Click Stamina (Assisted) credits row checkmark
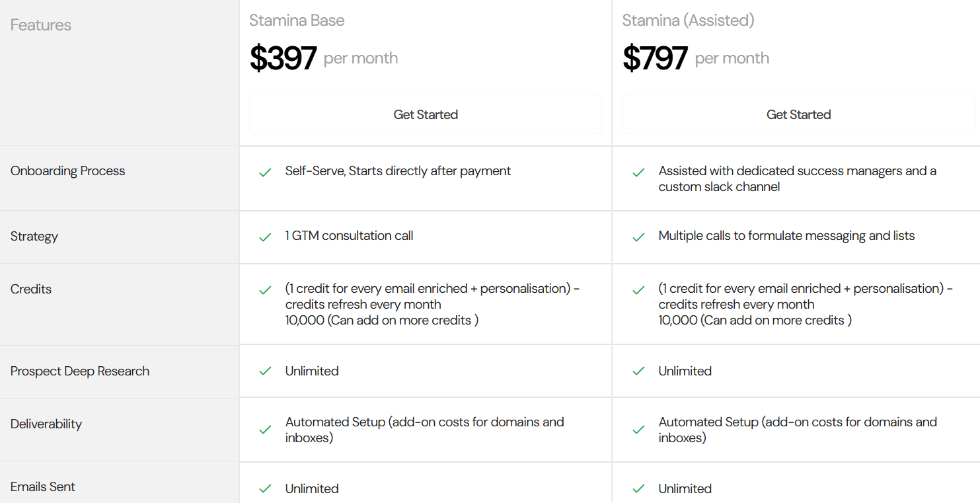 (638, 290)
